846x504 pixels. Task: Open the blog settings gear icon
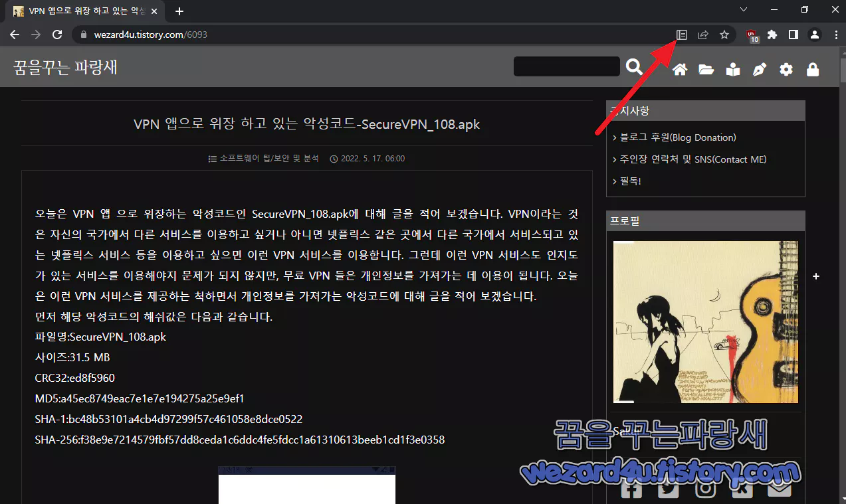(x=786, y=69)
